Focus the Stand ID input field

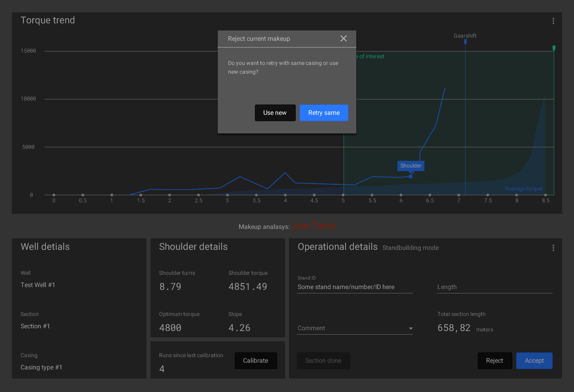pos(355,287)
